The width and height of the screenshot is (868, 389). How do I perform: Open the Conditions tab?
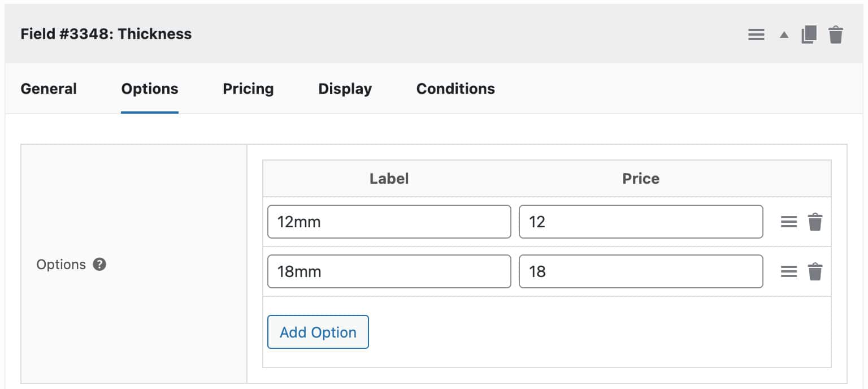point(455,89)
